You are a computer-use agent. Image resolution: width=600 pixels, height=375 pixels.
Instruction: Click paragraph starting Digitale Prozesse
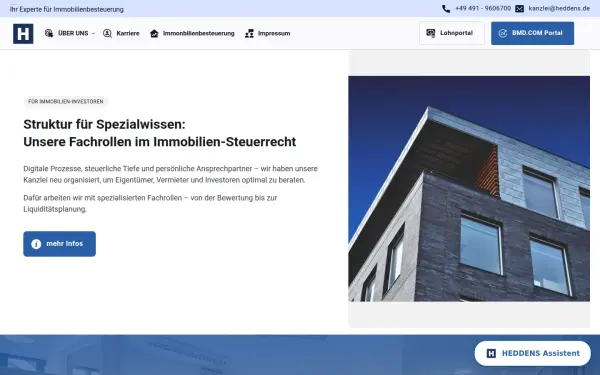coord(171,174)
